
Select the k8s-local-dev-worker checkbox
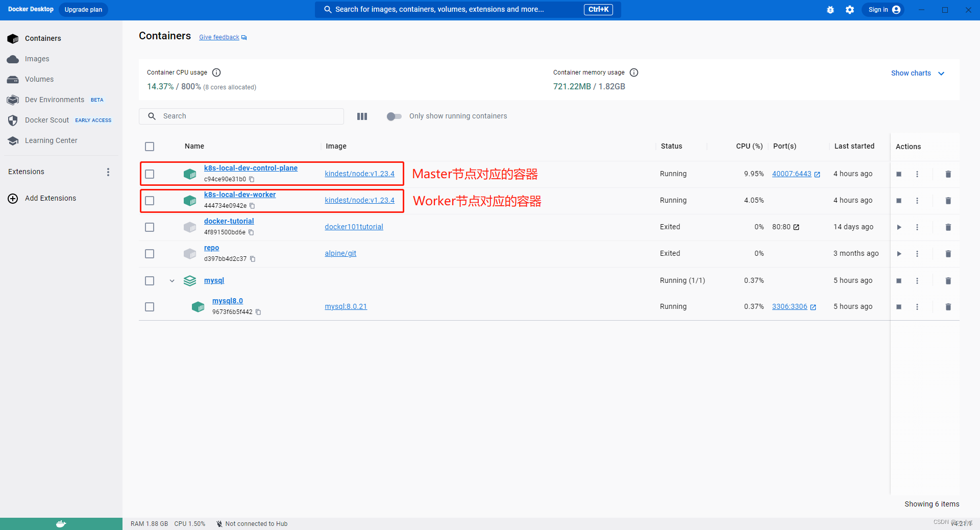coord(150,201)
